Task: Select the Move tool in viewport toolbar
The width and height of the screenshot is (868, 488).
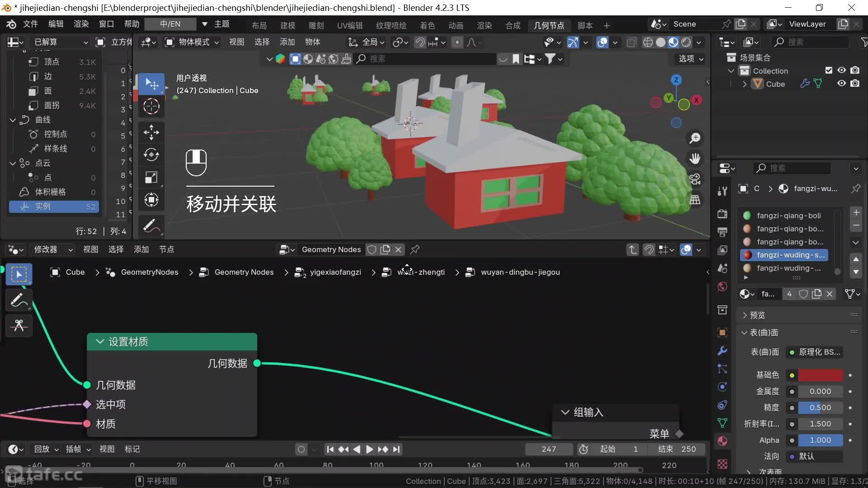Action: tap(151, 132)
